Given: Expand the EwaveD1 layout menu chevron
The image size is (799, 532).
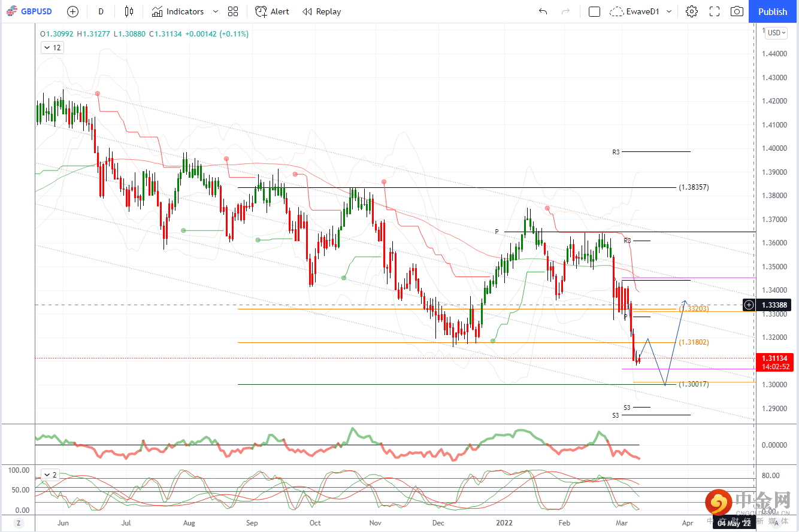Looking at the screenshot, I should click(669, 11).
